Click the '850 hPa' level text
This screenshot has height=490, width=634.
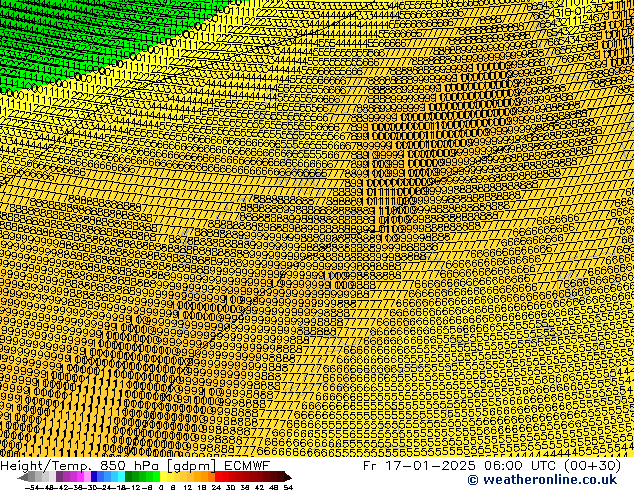131,465
